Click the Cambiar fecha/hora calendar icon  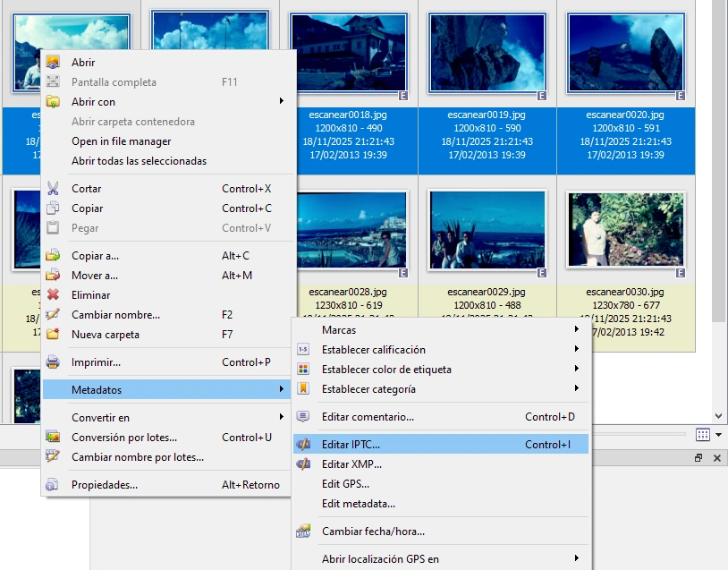(303, 532)
